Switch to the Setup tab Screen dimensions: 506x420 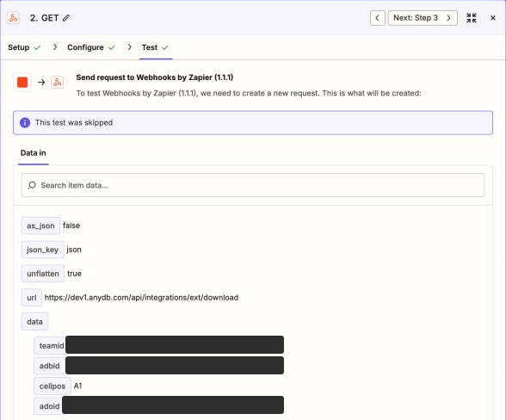click(x=24, y=47)
